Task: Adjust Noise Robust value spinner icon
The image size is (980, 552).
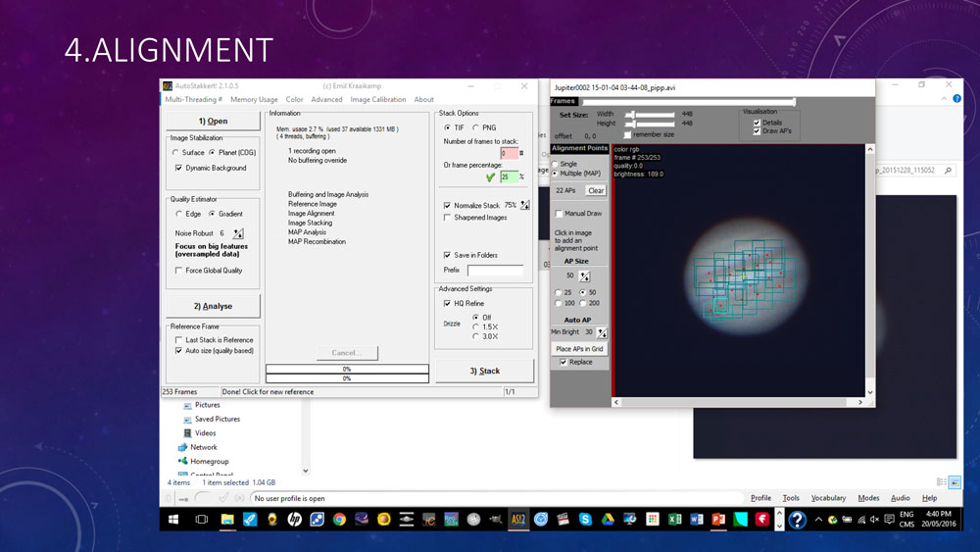Action: 238,233
